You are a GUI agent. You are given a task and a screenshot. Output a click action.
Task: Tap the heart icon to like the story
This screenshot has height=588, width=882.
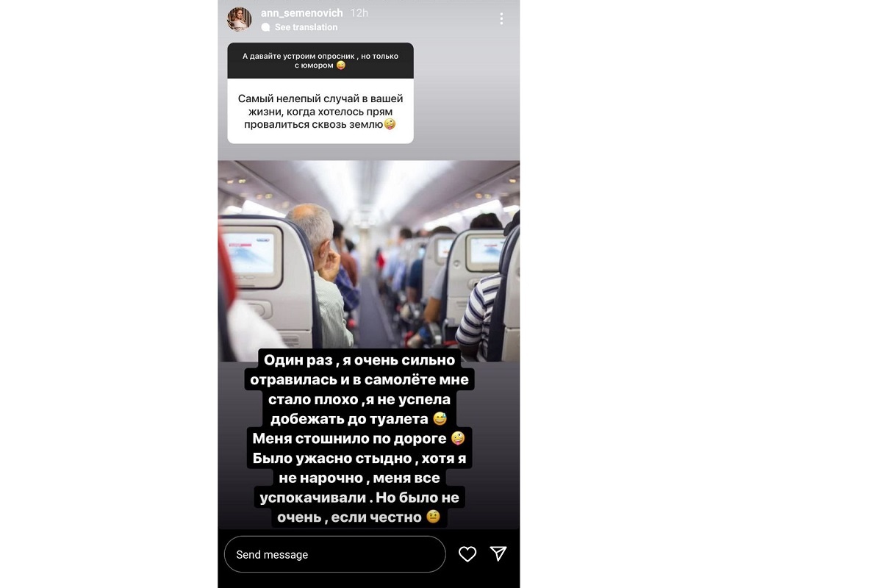click(x=467, y=554)
